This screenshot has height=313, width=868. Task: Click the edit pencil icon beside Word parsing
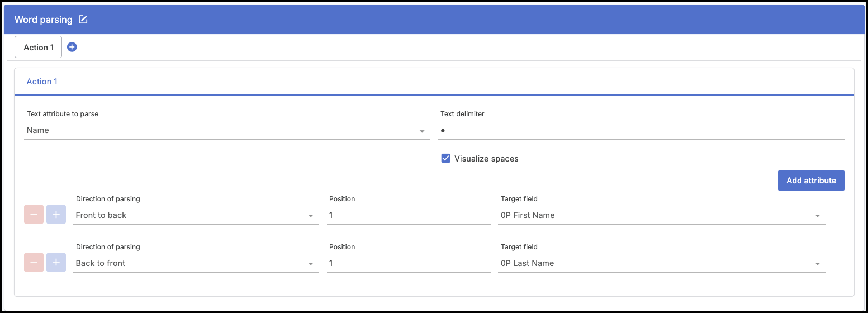[83, 20]
